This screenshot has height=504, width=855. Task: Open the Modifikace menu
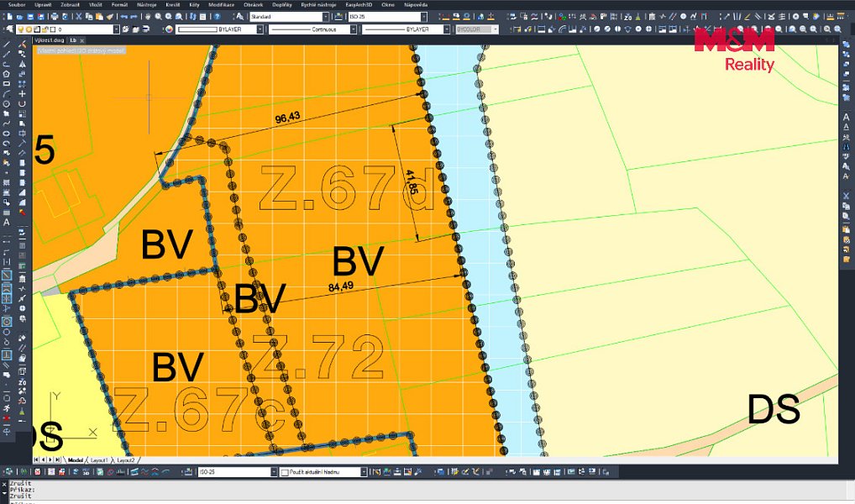221,4
